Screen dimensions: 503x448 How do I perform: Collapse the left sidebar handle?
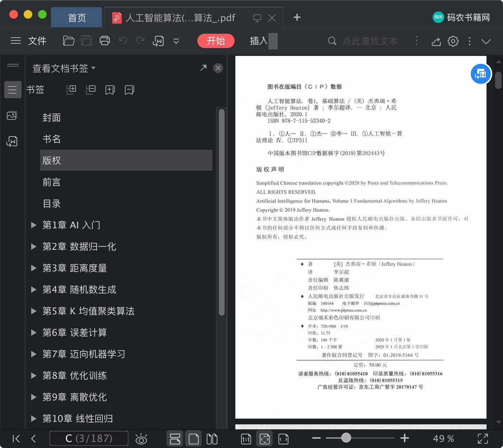click(x=13, y=65)
